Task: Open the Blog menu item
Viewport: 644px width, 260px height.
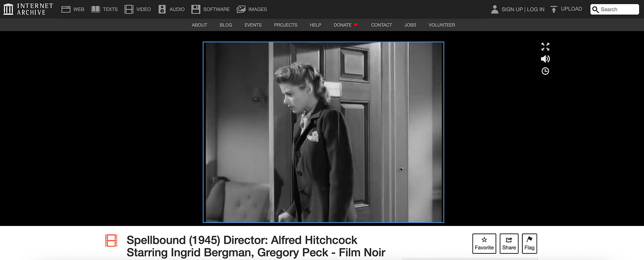Action: click(226, 25)
